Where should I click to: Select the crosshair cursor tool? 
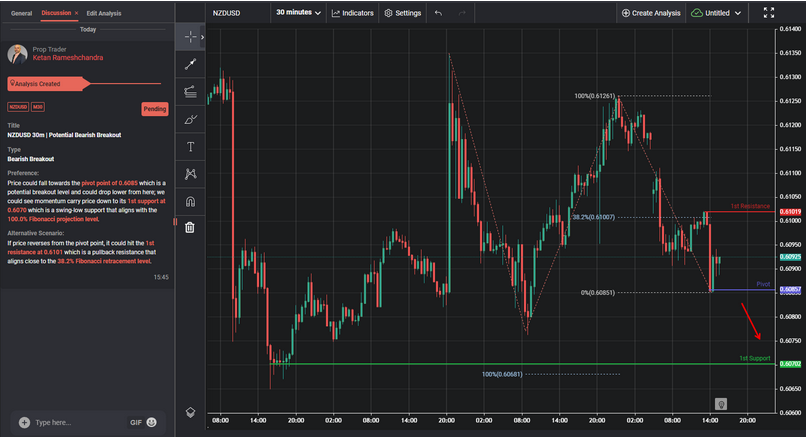190,37
